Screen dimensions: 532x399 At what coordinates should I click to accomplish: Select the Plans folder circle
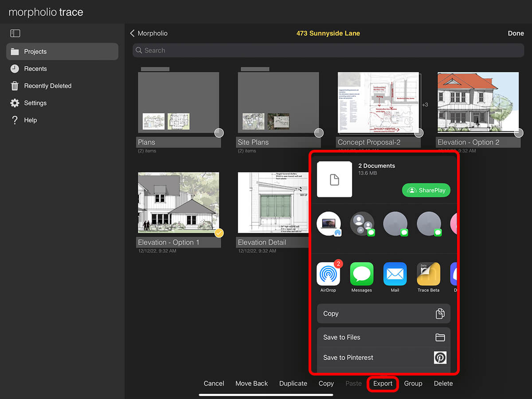[219, 133]
